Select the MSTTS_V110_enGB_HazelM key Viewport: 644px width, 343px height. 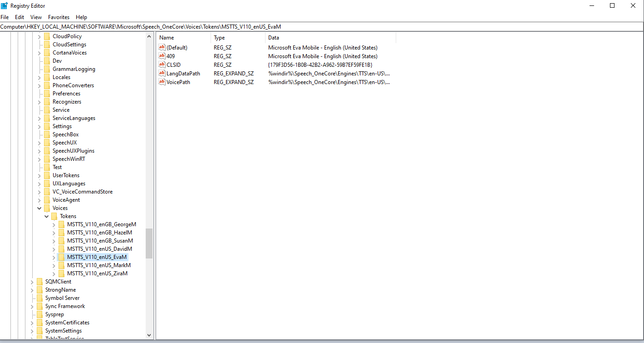pyautogui.click(x=100, y=232)
